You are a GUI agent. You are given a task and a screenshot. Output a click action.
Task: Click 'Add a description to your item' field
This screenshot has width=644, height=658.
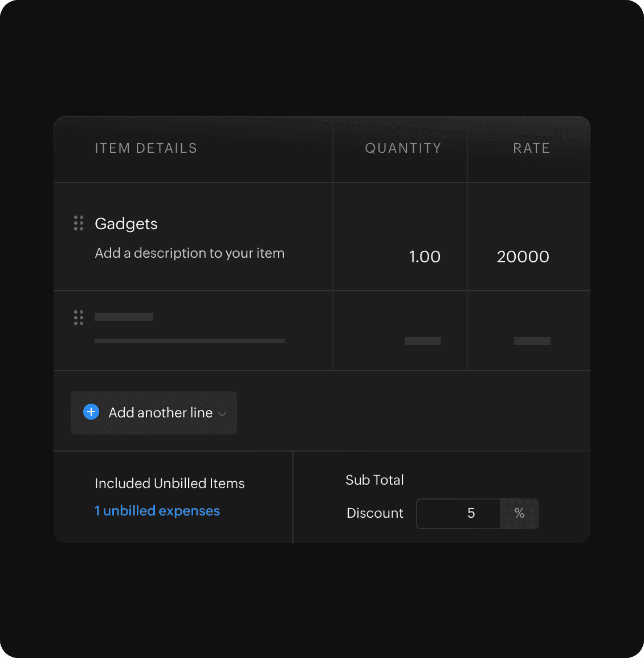coord(189,253)
